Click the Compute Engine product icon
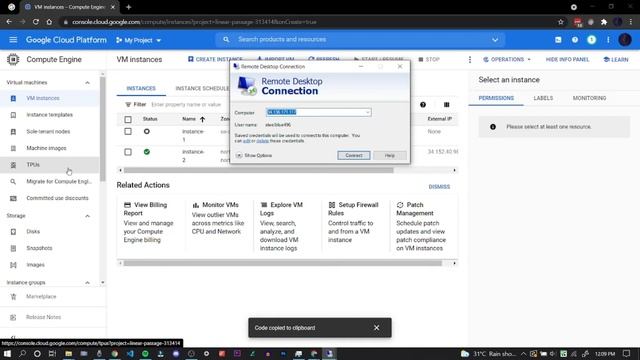640x360 pixels. pos(13,60)
